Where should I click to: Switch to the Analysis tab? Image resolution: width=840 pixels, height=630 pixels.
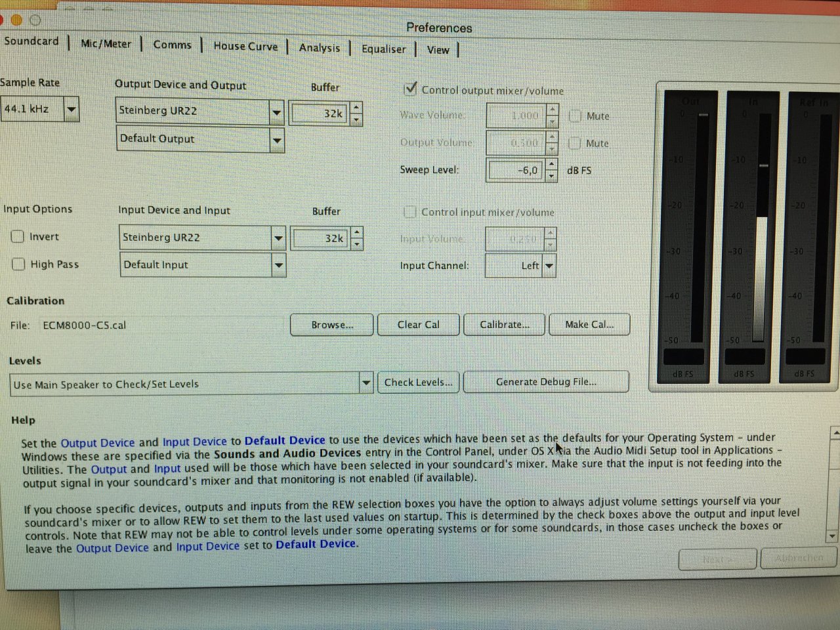[320, 48]
